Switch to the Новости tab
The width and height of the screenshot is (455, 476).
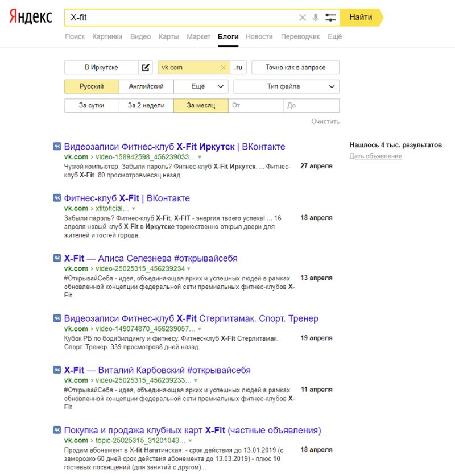tap(259, 37)
